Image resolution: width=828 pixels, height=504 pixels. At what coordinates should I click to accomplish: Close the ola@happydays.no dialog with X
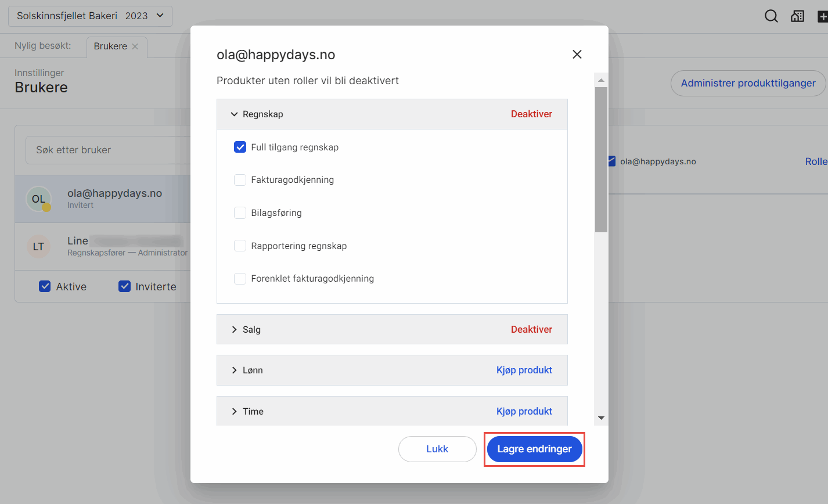577,54
